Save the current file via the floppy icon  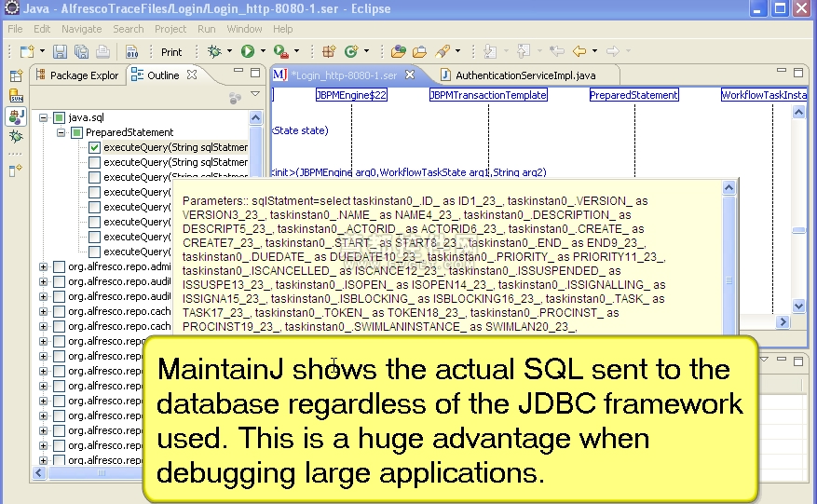tap(60, 51)
